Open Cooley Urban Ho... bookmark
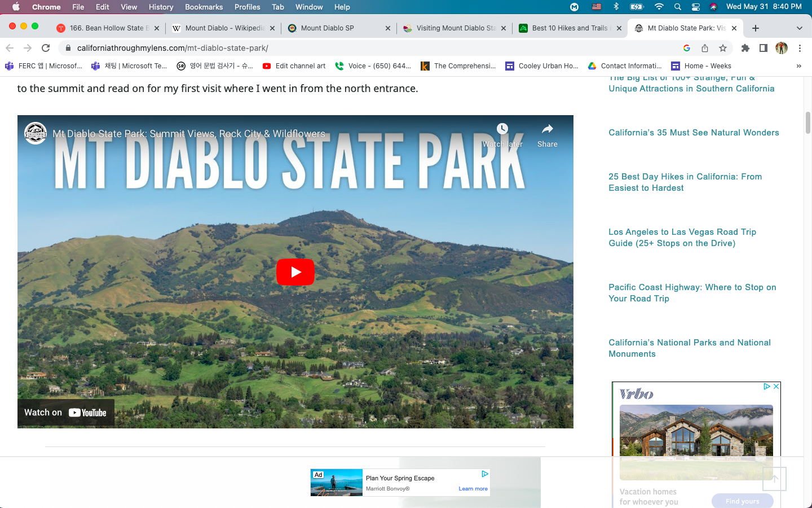 click(x=542, y=66)
